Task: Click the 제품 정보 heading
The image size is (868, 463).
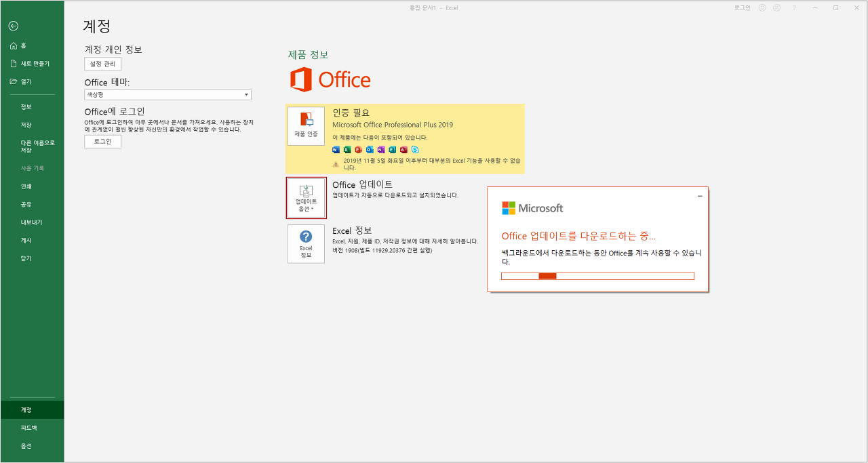Action: pos(309,55)
